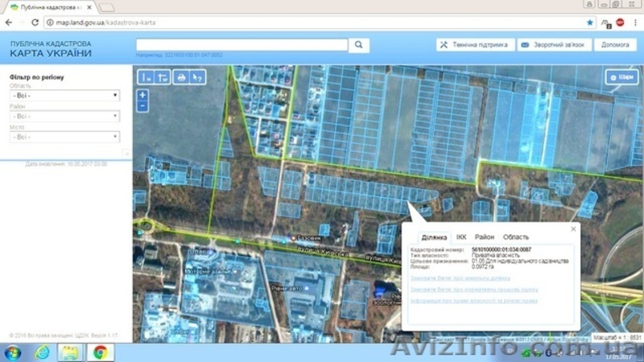
Task: Zoom in on the map
Action: pyautogui.click(x=142, y=95)
